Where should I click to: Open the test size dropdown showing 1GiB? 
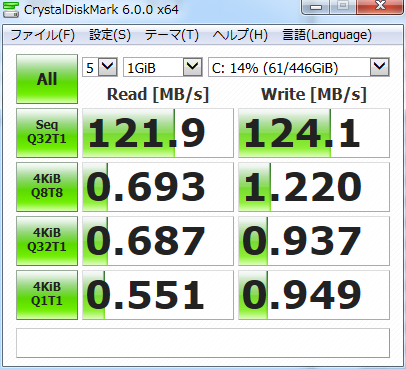(163, 68)
